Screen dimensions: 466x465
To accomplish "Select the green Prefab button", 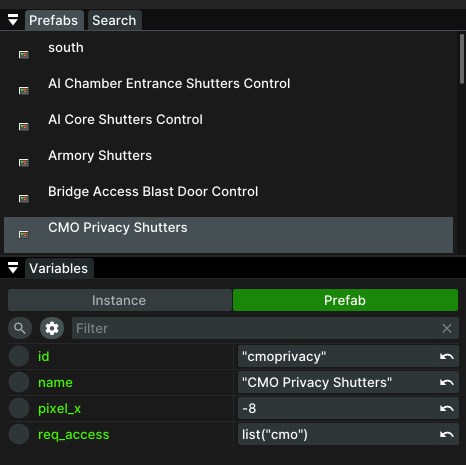I will click(345, 300).
